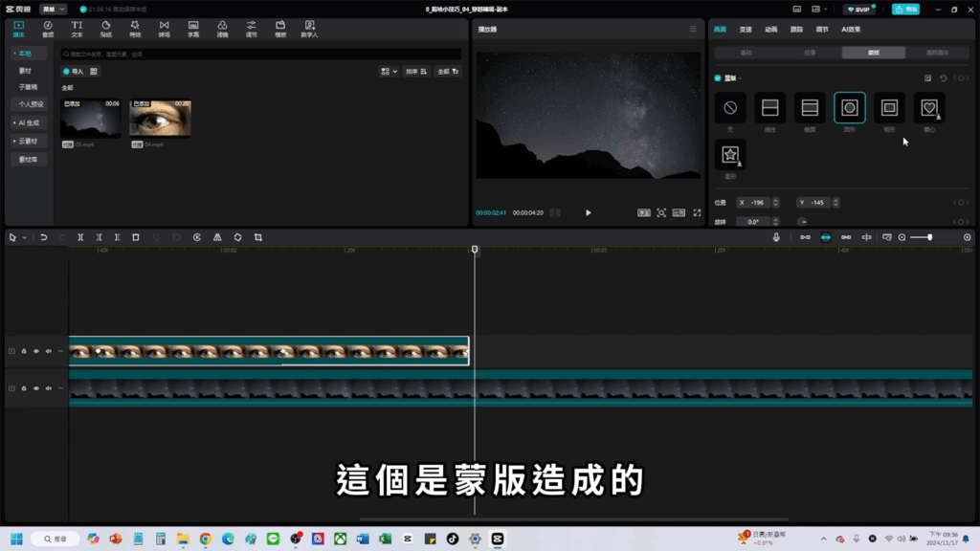This screenshot has height=551, width=980.
Task: Switch to the Animation (动画) tab
Action: (771, 30)
